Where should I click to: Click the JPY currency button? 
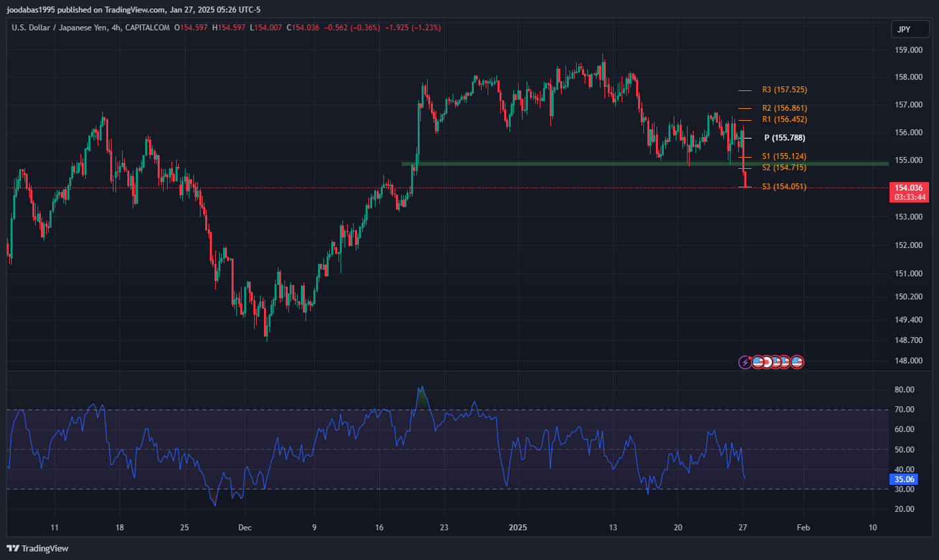tap(910, 29)
